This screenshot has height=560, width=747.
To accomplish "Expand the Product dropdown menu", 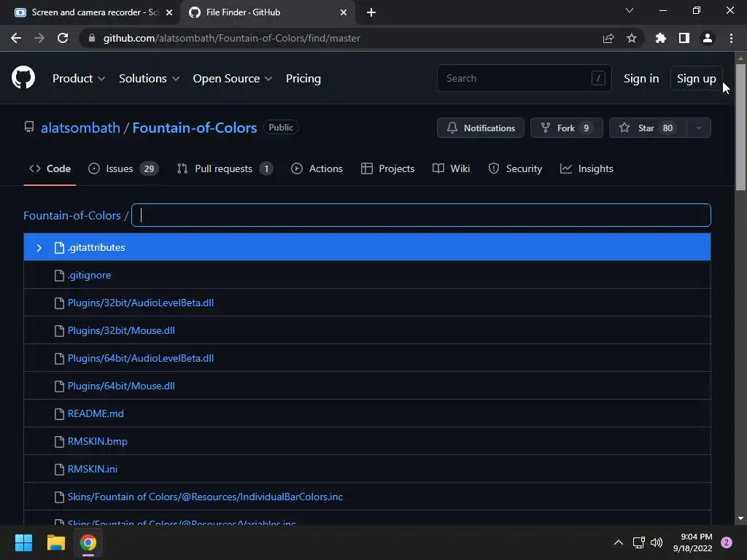I will (x=79, y=79).
